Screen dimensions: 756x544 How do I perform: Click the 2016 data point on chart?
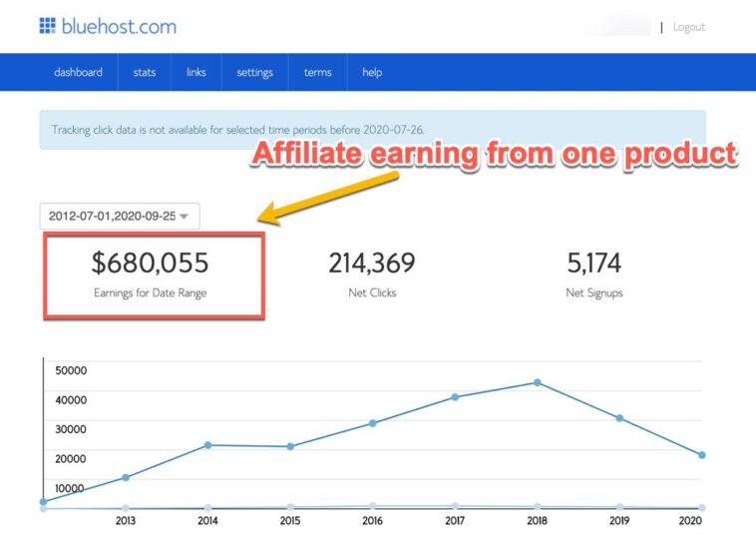click(x=373, y=423)
